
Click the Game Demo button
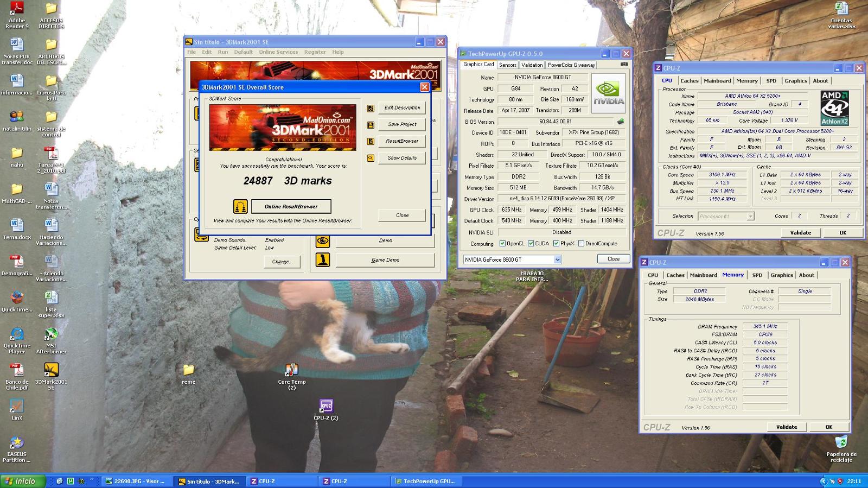pos(385,260)
